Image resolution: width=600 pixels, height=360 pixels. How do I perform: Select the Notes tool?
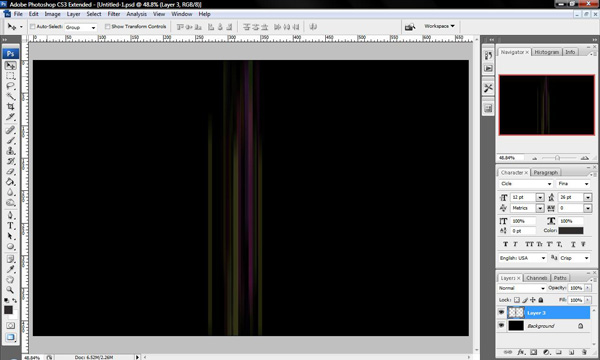click(x=10, y=259)
